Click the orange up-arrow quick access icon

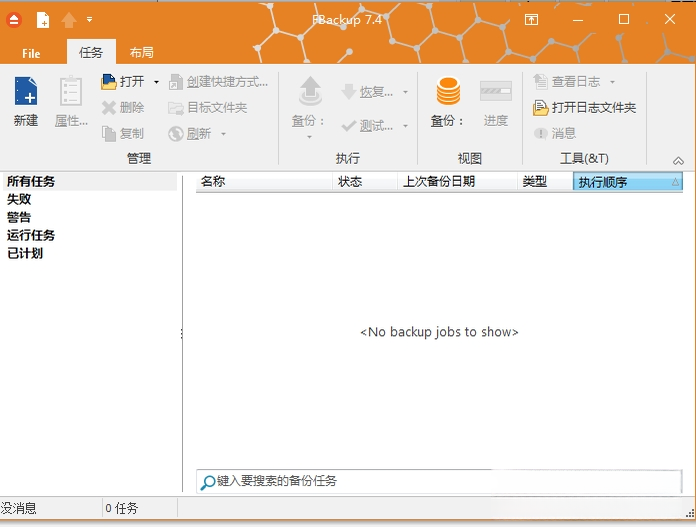[x=69, y=20]
